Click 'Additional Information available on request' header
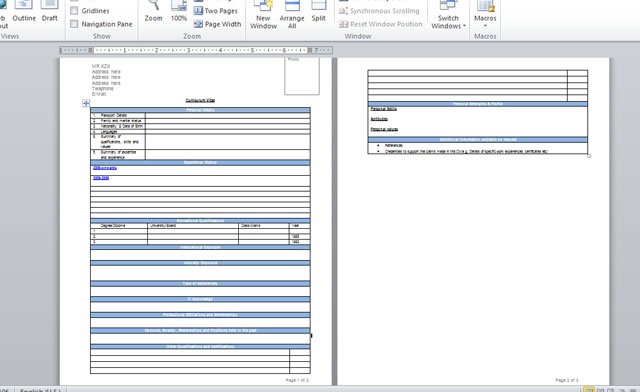 click(478, 139)
